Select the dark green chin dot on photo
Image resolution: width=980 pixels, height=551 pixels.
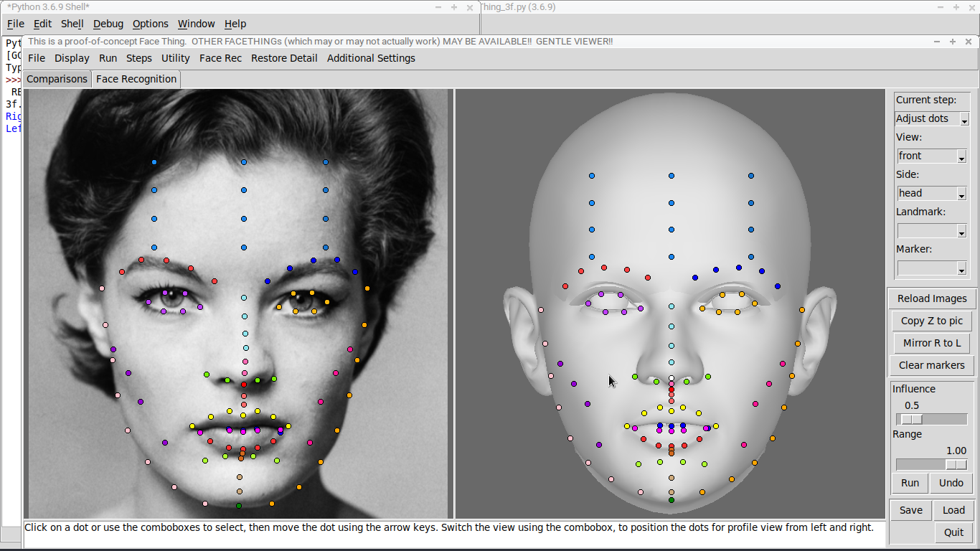click(x=239, y=505)
